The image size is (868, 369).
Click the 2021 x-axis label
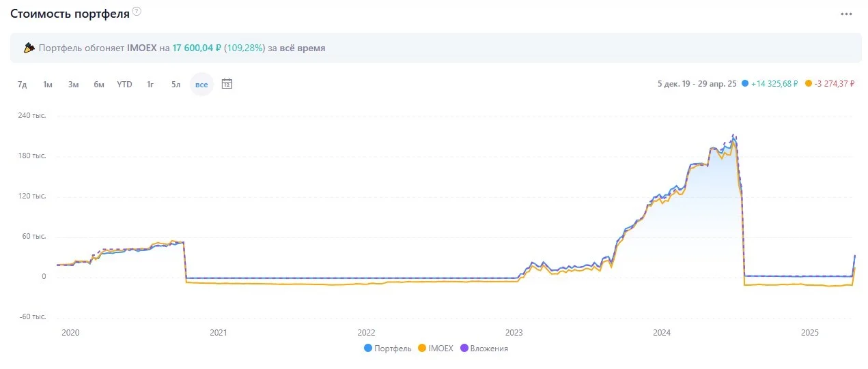[x=219, y=333]
